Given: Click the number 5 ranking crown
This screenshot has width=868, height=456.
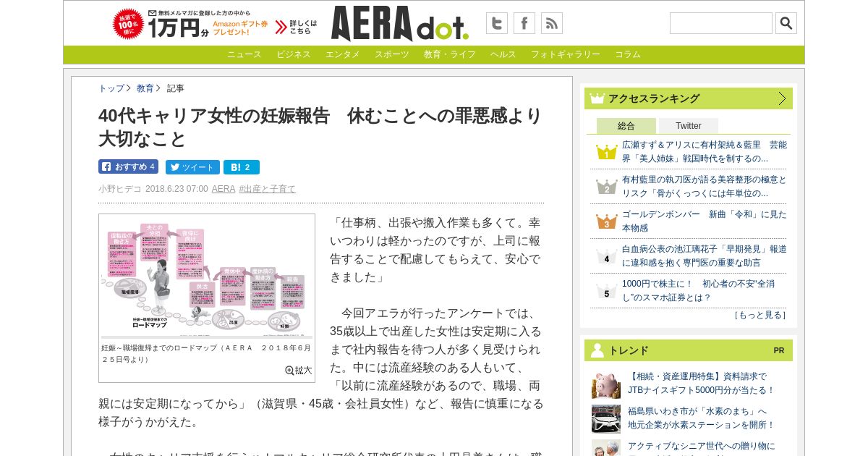Looking at the screenshot, I should [x=606, y=291].
